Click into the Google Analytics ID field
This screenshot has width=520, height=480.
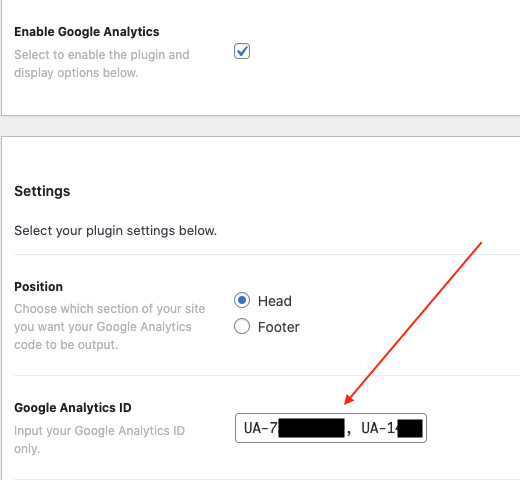click(331, 428)
